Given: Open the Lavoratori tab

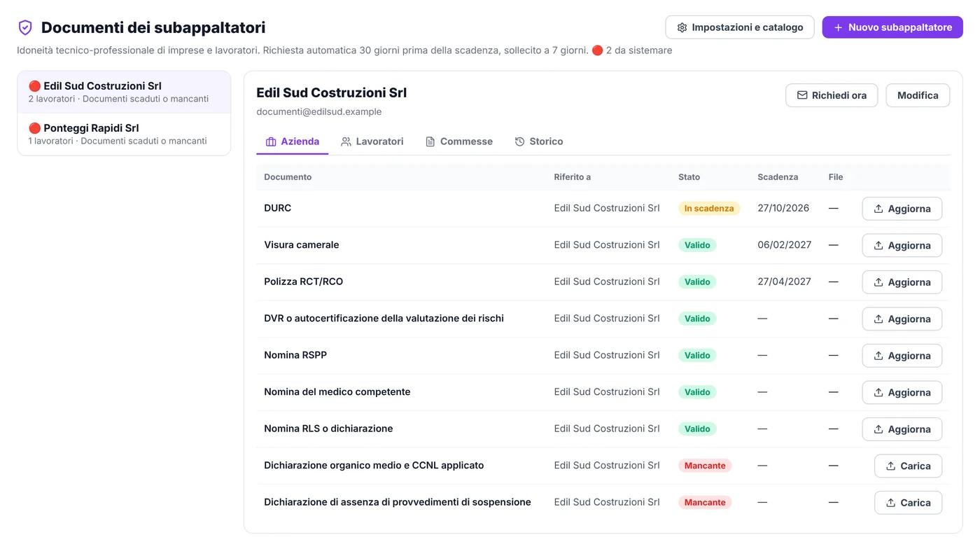Looking at the screenshot, I should (372, 141).
